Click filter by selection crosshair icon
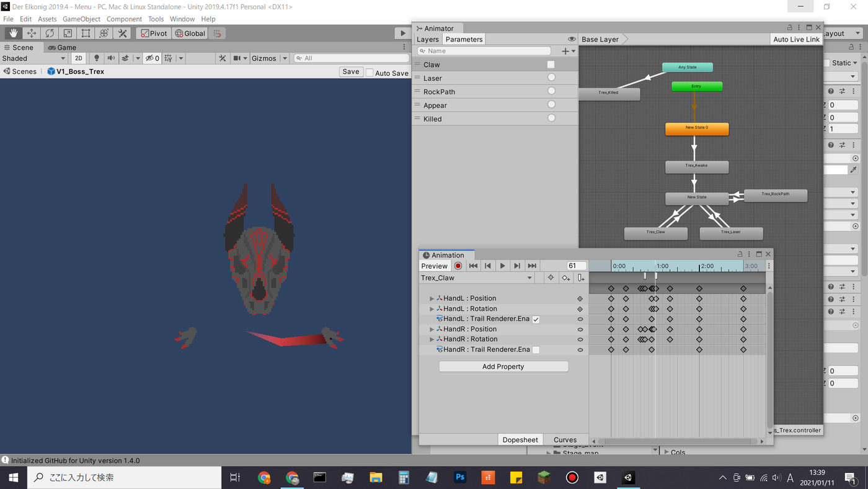This screenshot has height=489, width=868. click(551, 278)
